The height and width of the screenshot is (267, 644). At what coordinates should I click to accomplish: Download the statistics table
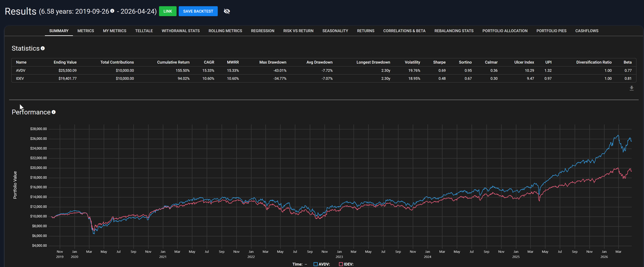pos(632,88)
